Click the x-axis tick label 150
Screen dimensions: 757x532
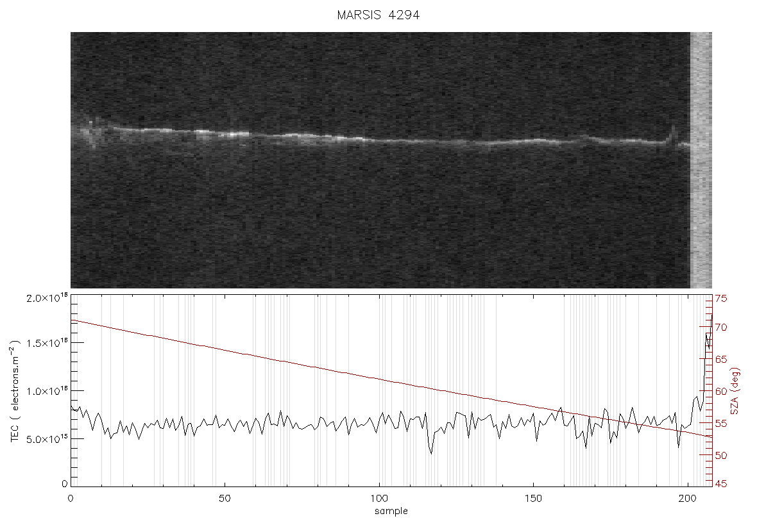tap(533, 499)
